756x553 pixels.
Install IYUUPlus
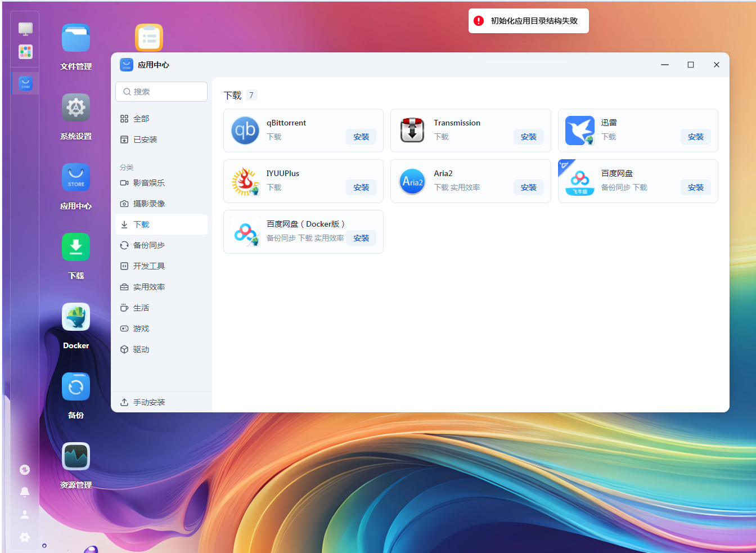click(x=361, y=187)
